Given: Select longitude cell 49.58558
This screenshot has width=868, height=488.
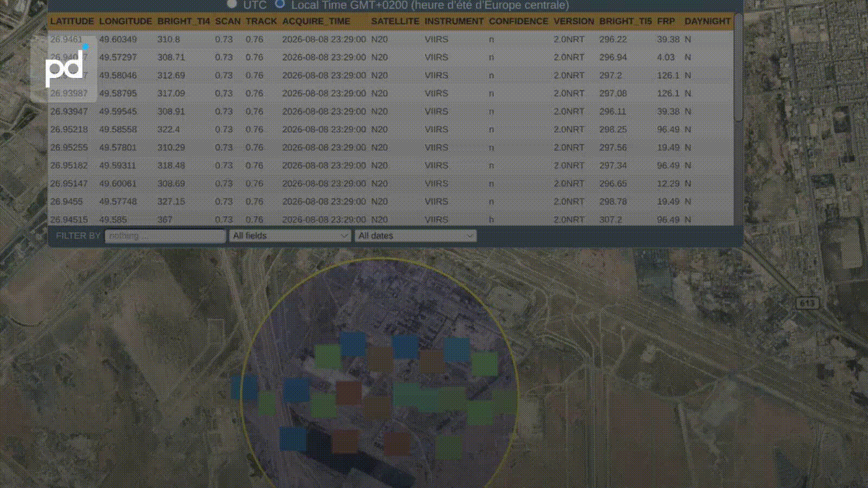Looking at the screenshot, I should [x=118, y=130].
